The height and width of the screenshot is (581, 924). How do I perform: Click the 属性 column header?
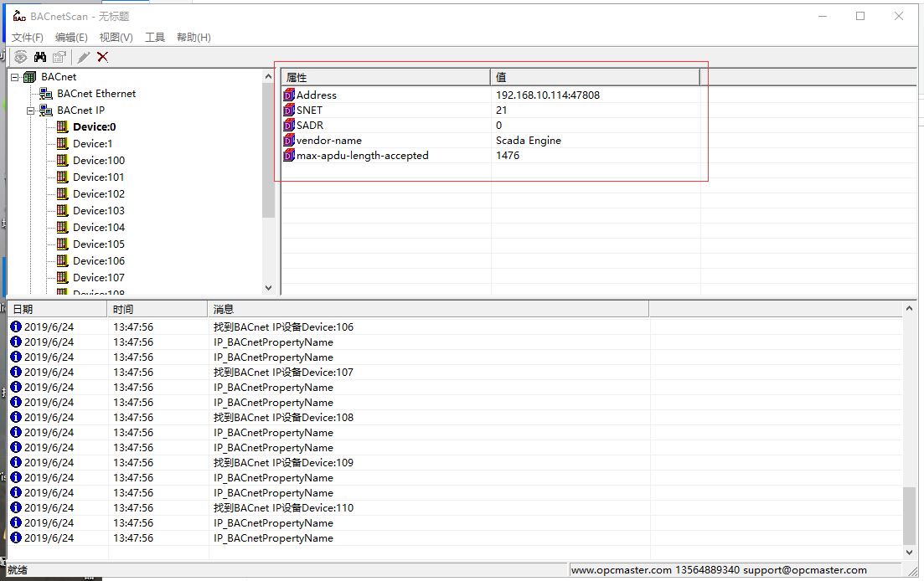386,77
